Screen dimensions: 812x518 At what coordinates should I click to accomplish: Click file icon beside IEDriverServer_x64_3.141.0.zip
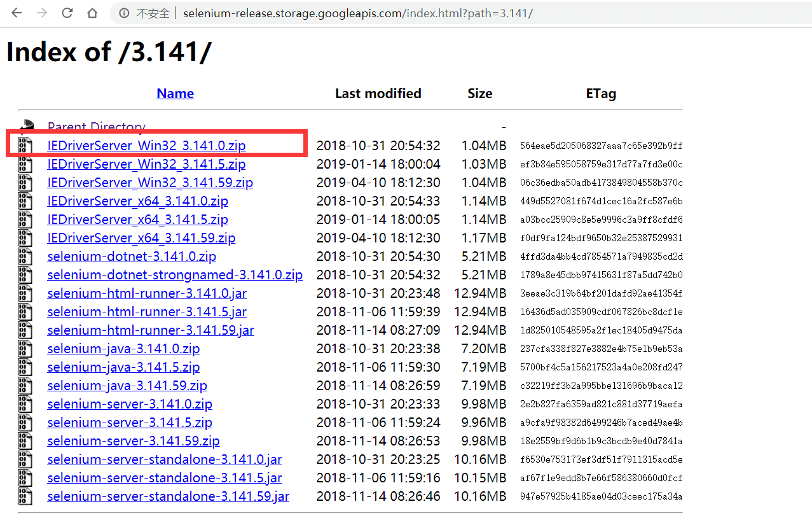pos(25,201)
